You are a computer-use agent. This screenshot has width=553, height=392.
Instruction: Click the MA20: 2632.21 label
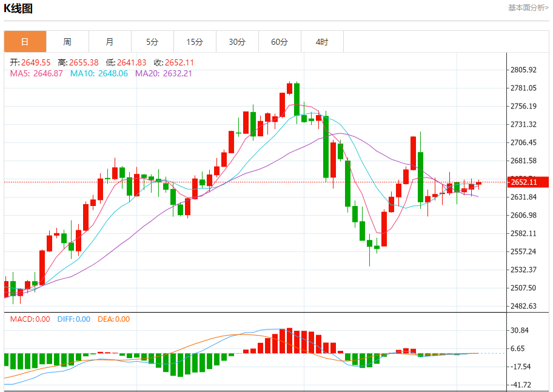164,74
